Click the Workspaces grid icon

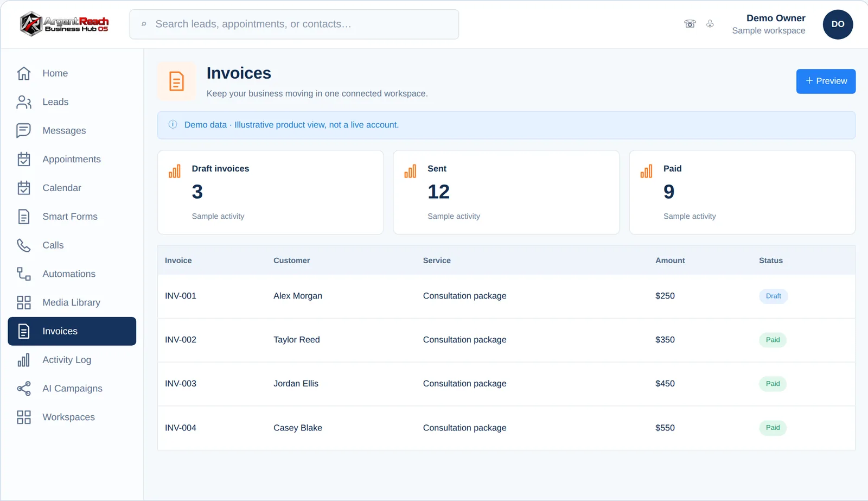coord(24,417)
